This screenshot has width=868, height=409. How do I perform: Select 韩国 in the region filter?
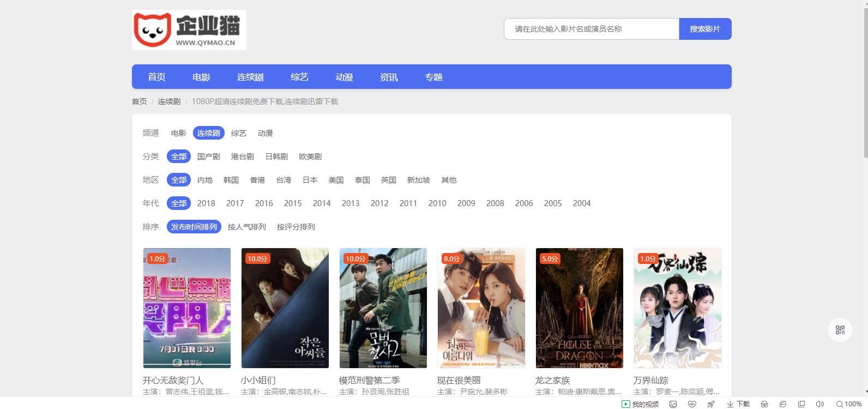pyautogui.click(x=231, y=180)
